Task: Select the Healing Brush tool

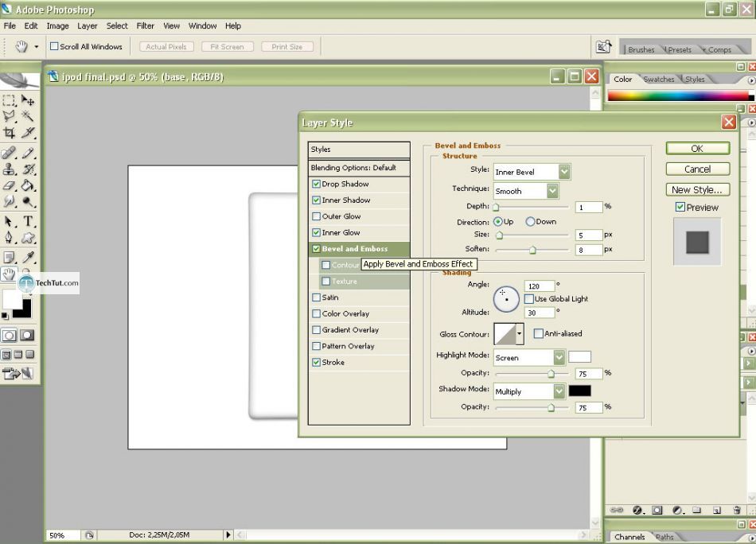Action: pyautogui.click(x=9, y=153)
